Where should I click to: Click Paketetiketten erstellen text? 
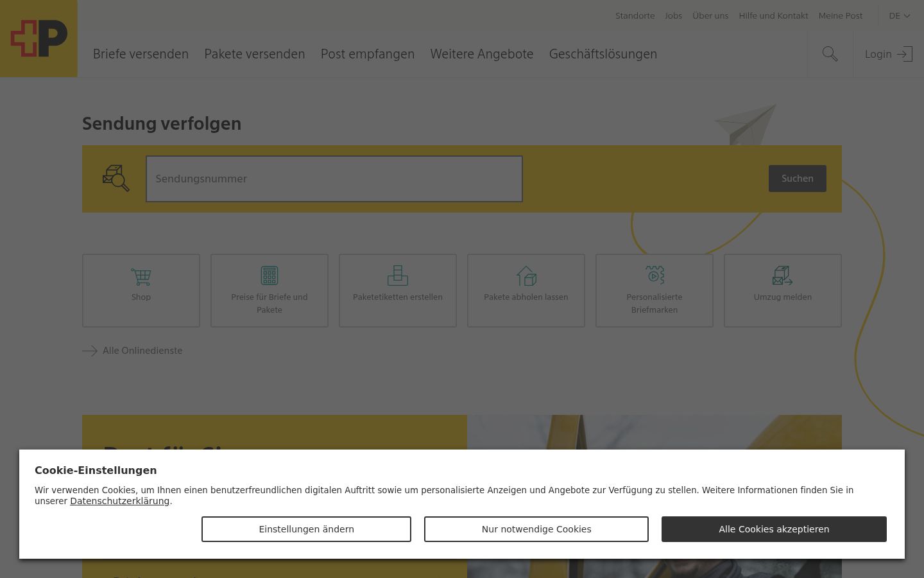[398, 297]
